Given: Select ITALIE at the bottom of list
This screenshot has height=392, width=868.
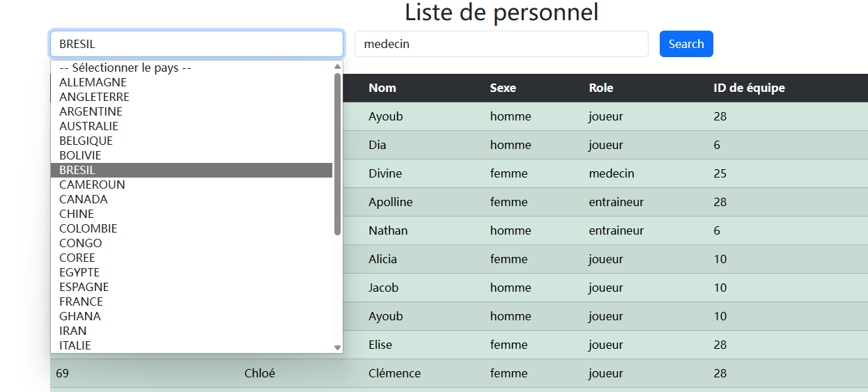Looking at the screenshot, I should coord(75,345).
